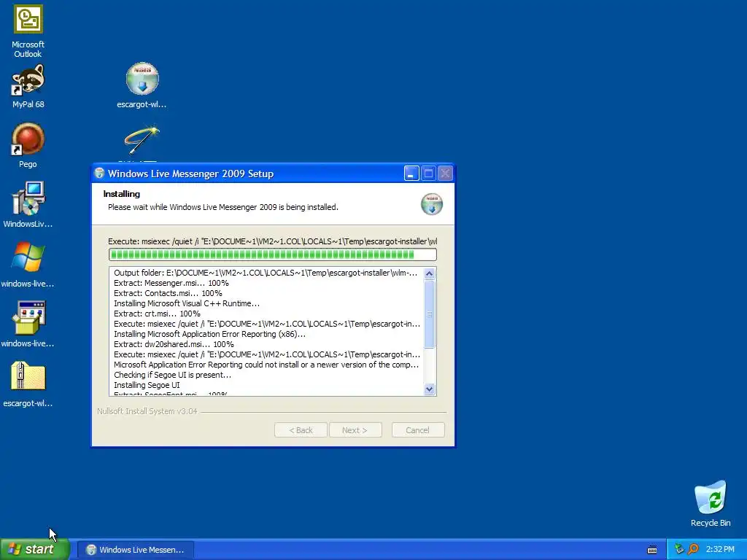Select the windows-live package box icon

[29, 318]
